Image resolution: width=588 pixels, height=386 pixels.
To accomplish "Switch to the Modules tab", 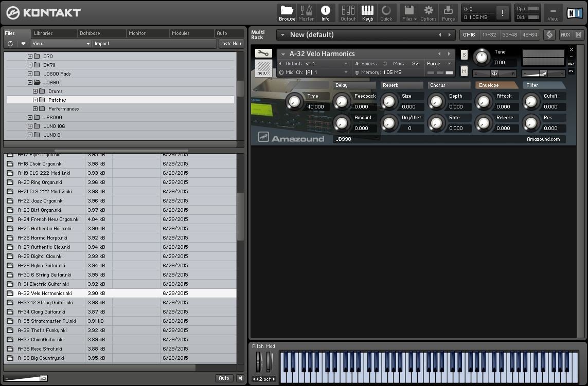I will (191, 33).
